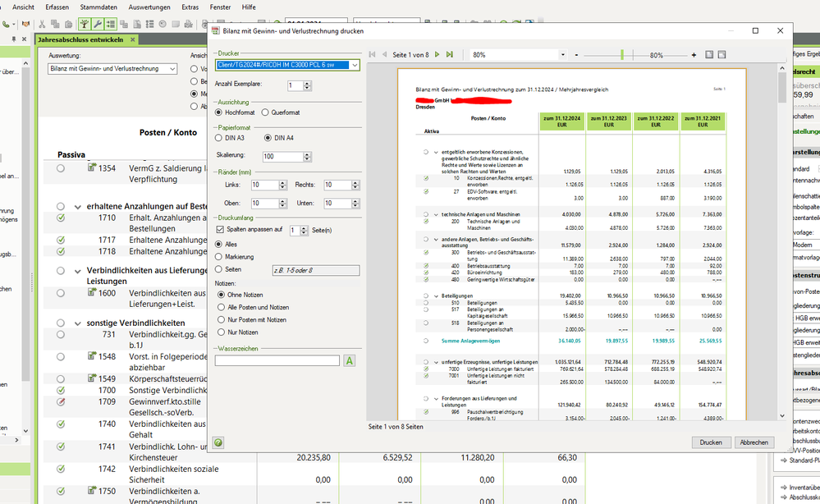820x504 pixels.
Task: Open the Erfassen menu
Action: (x=57, y=7)
